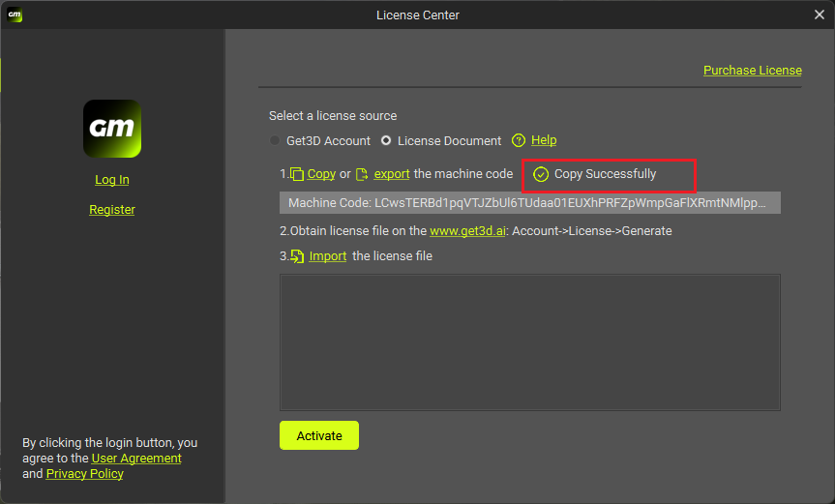
Task: Open the Register link
Action: click(x=112, y=210)
